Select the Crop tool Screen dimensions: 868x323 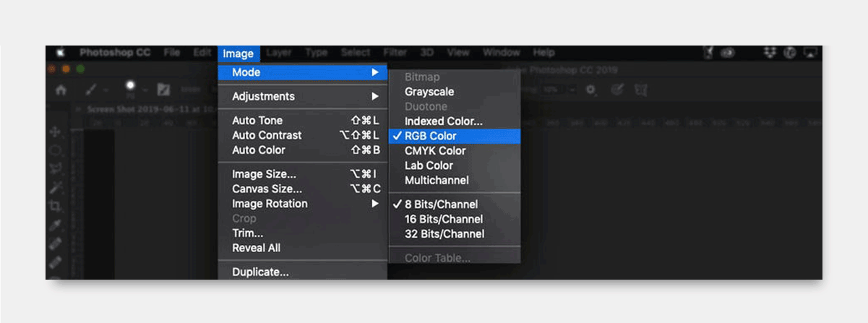[x=56, y=207]
